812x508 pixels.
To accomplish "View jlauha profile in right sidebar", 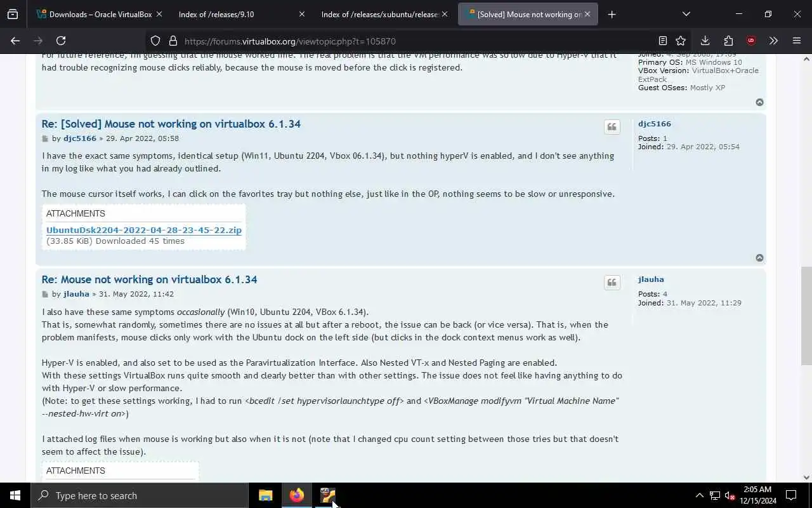I will tap(651, 279).
